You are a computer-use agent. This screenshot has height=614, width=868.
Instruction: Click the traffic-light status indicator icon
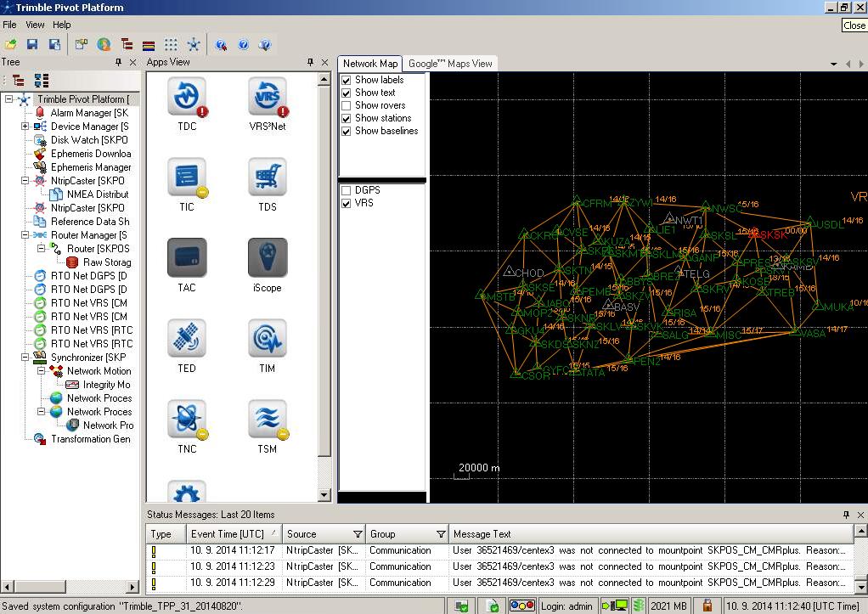(521, 606)
